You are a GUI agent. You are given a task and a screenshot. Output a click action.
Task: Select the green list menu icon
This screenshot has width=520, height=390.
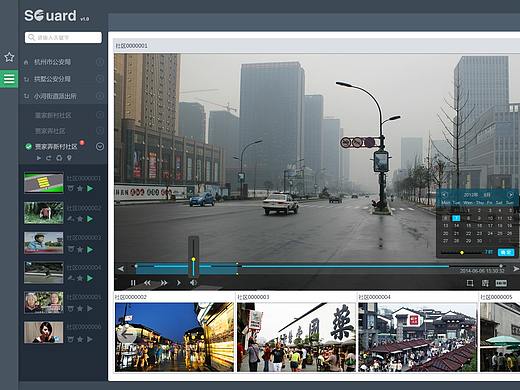coord(9,79)
